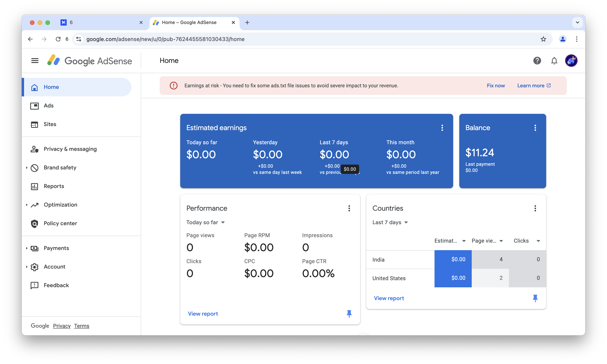The image size is (607, 364).
Task: Go back to previous page
Action: (x=30, y=39)
